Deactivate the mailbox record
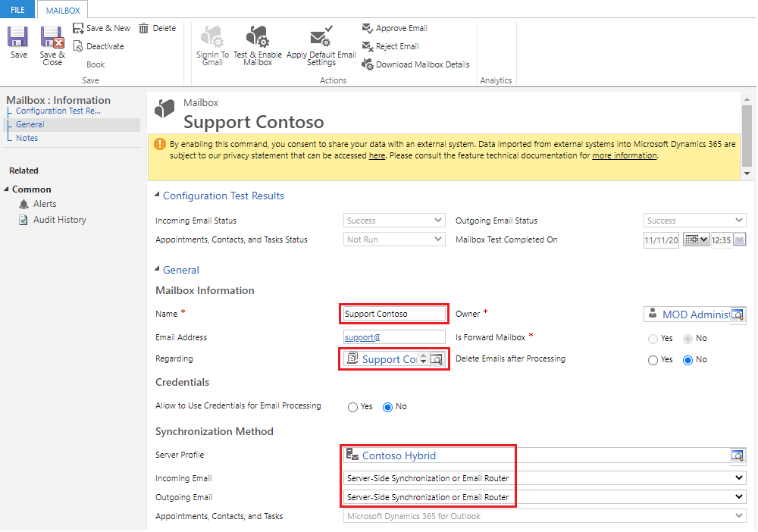758x532 pixels. (x=99, y=46)
